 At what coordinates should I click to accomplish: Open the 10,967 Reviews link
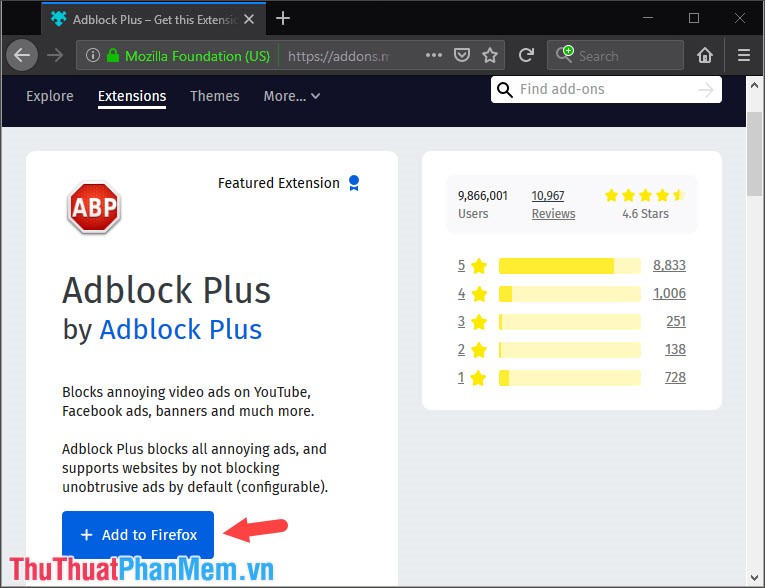(553, 204)
